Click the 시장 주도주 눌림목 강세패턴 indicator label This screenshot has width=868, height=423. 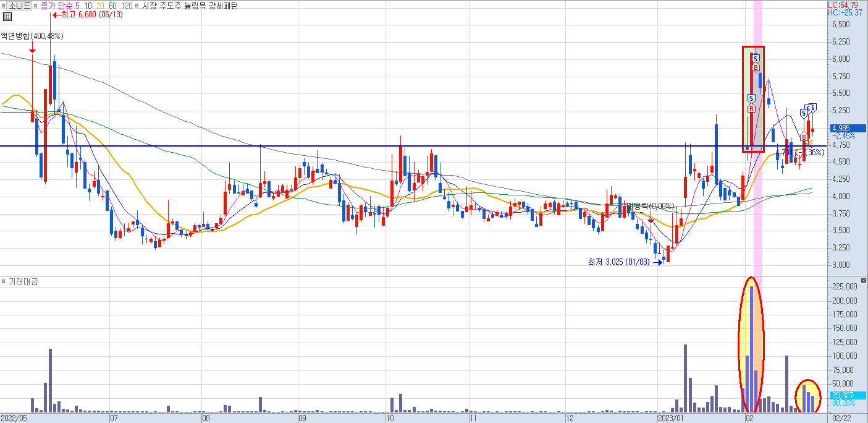[190, 6]
